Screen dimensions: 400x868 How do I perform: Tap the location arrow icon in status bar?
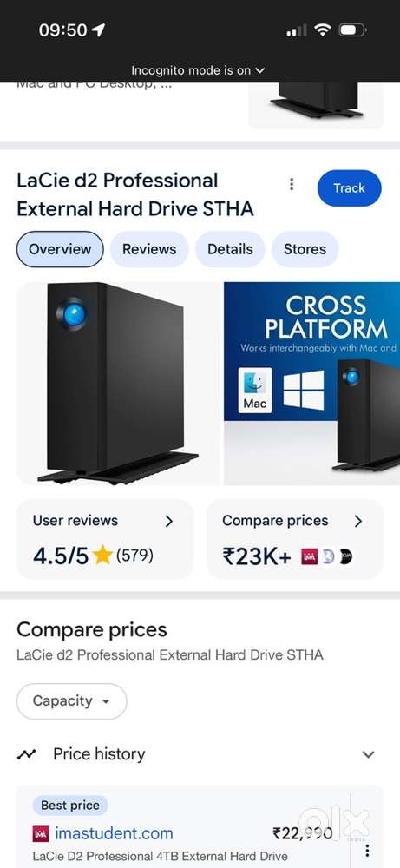point(98,30)
